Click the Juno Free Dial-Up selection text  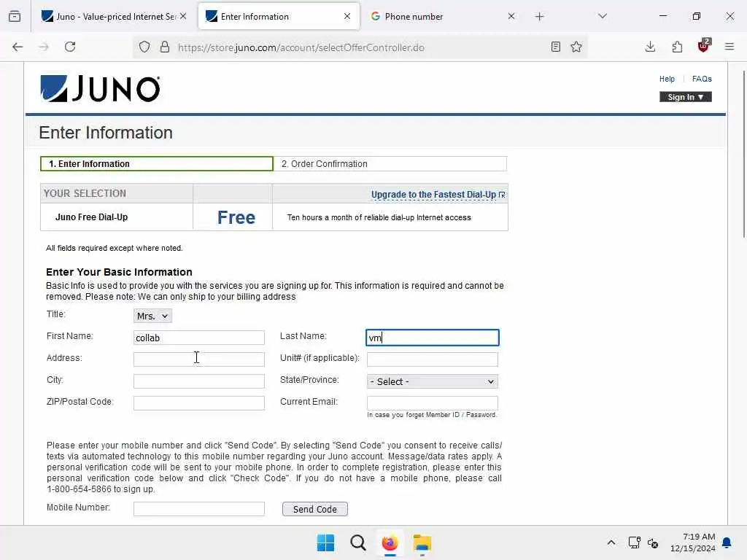pos(91,217)
